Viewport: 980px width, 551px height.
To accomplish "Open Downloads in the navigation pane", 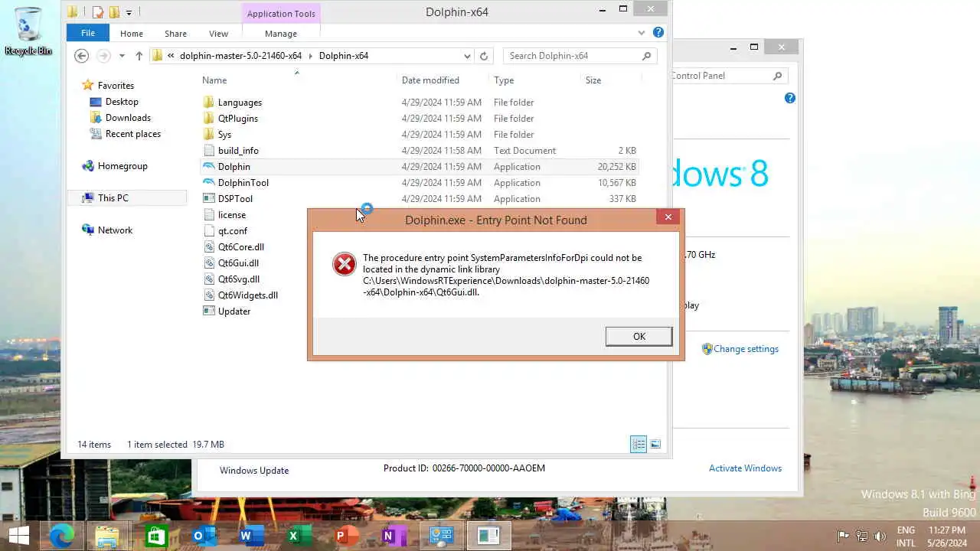I will (128, 118).
